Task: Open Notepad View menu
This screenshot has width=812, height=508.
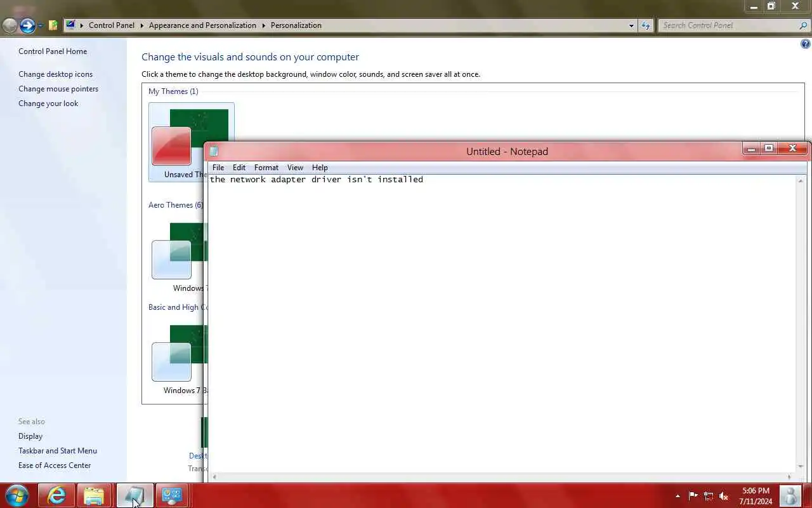Action: (x=295, y=168)
